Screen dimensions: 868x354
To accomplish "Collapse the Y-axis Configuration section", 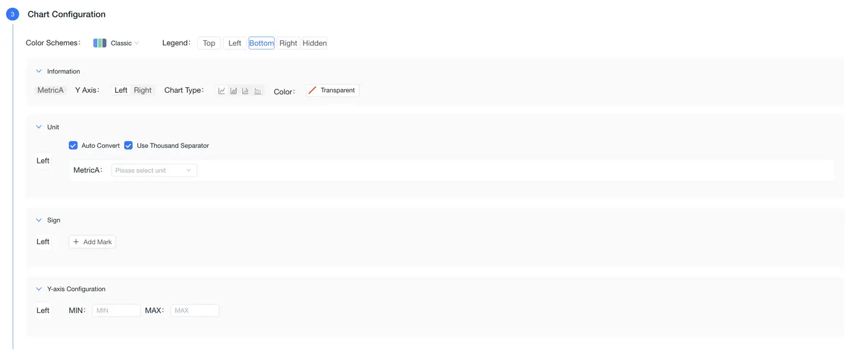I will pos(39,289).
